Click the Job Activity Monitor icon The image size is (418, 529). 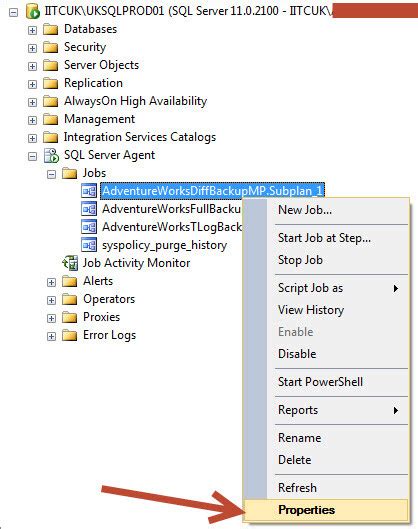(70, 263)
